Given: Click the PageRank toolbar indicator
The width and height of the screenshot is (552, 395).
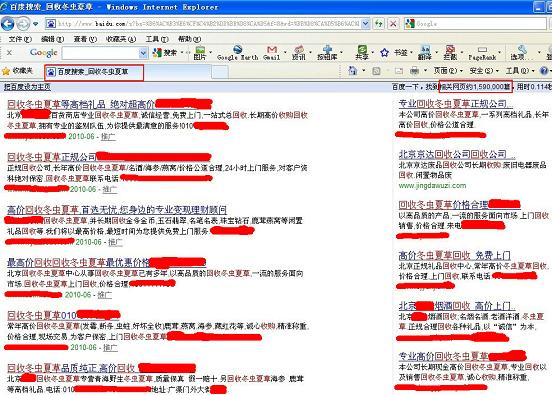Looking at the screenshot, I should click(482, 53).
